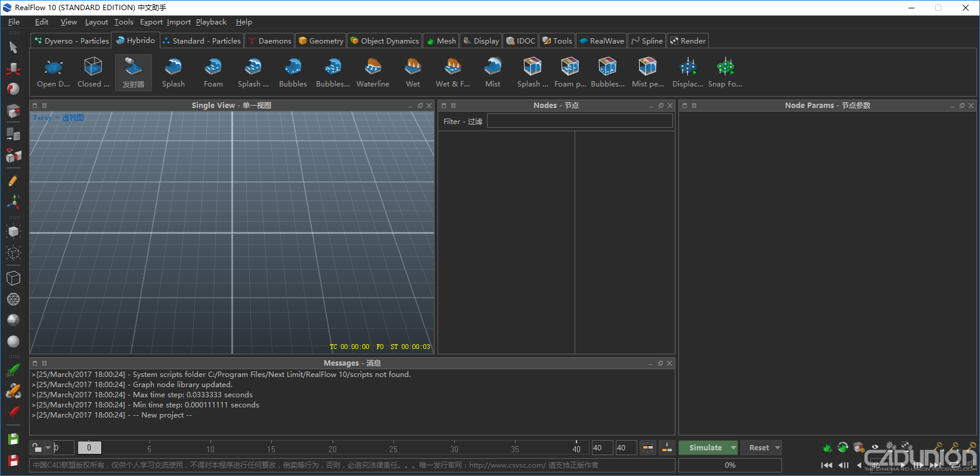Click the Bubbles shelf icon
Viewport: 980px width, 476px height.
293,73
